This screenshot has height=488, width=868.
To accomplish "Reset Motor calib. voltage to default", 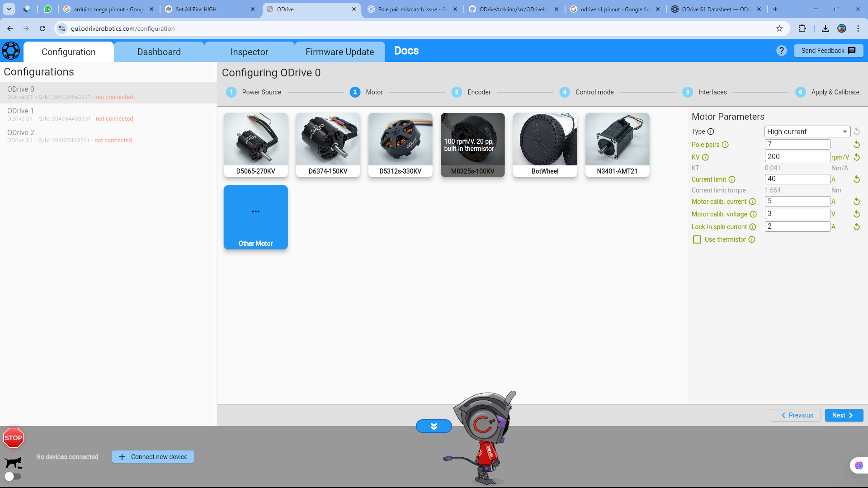I will [857, 214].
